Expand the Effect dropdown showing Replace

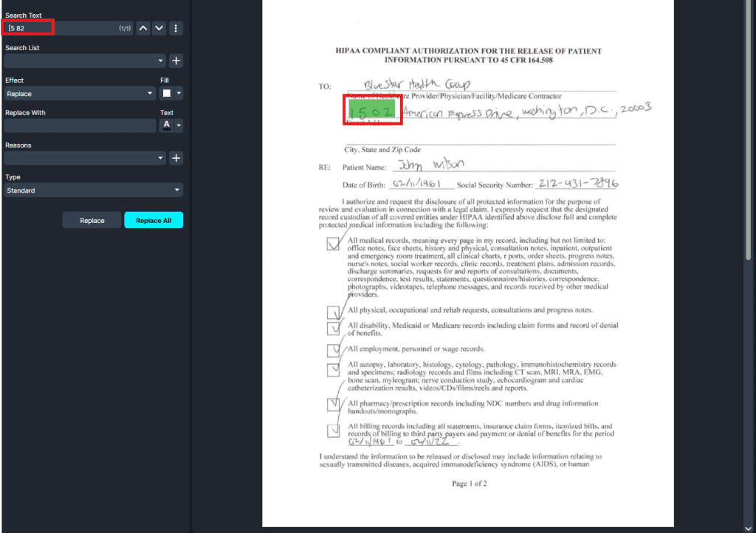tap(80, 94)
